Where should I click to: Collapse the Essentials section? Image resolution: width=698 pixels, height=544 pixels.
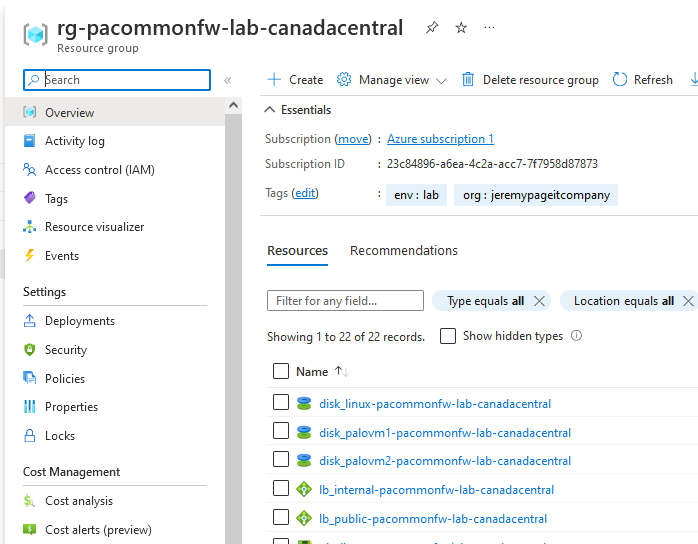pyautogui.click(x=268, y=110)
